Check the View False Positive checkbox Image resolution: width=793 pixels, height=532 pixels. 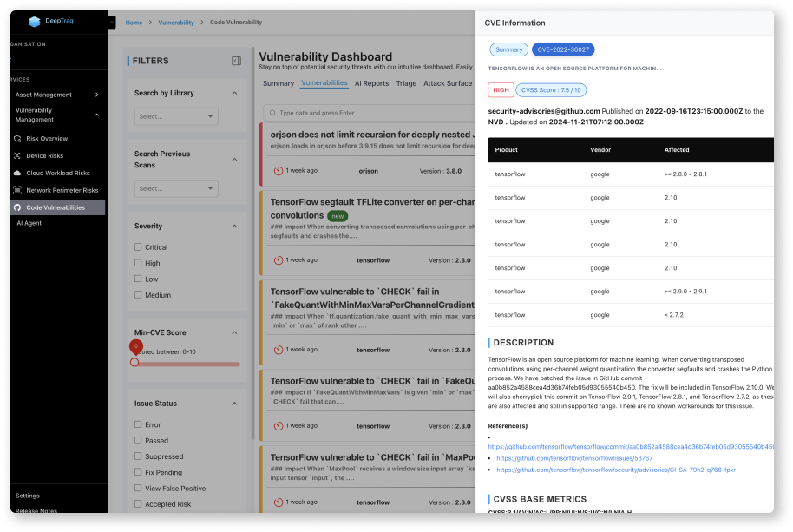click(138, 488)
